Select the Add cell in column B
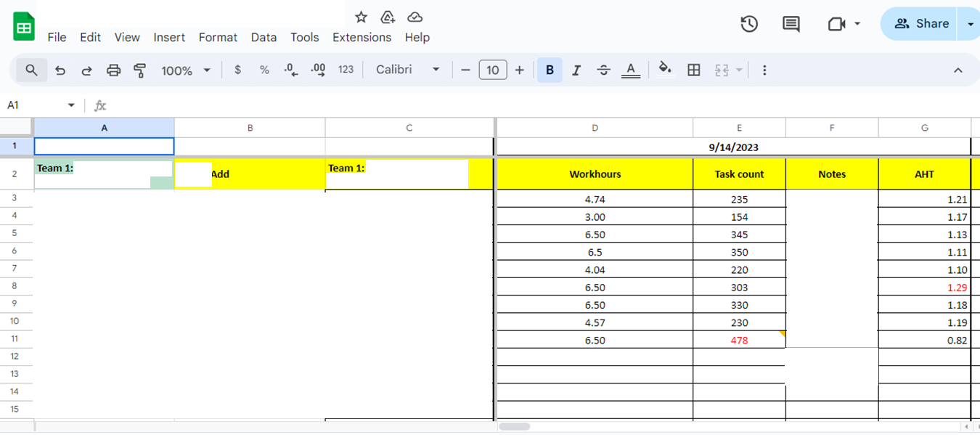This screenshot has width=980, height=435. [x=250, y=174]
